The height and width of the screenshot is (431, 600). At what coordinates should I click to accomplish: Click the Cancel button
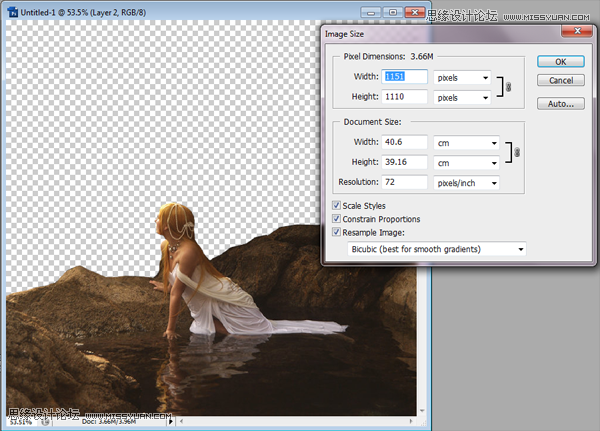(x=561, y=80)
